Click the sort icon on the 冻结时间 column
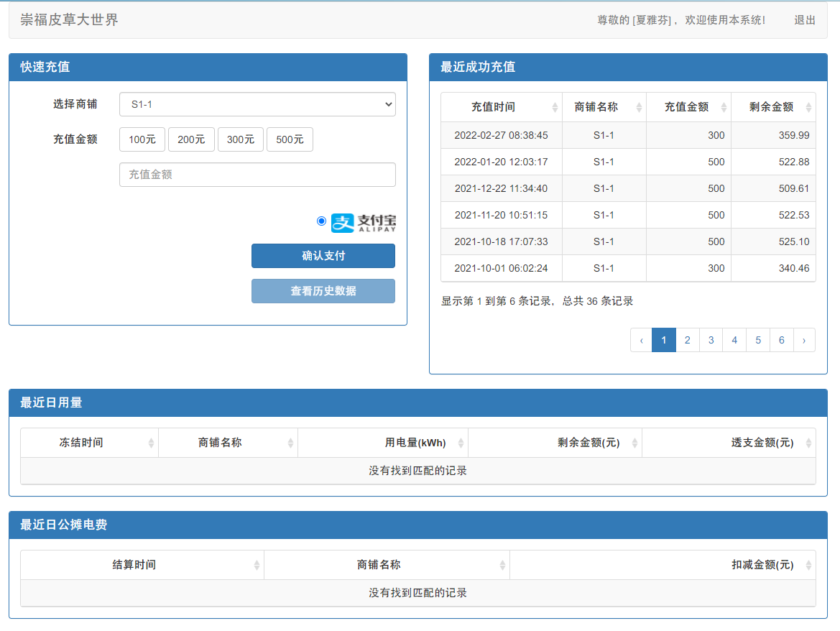The image size is (840, 631). (x=150, y=443)
